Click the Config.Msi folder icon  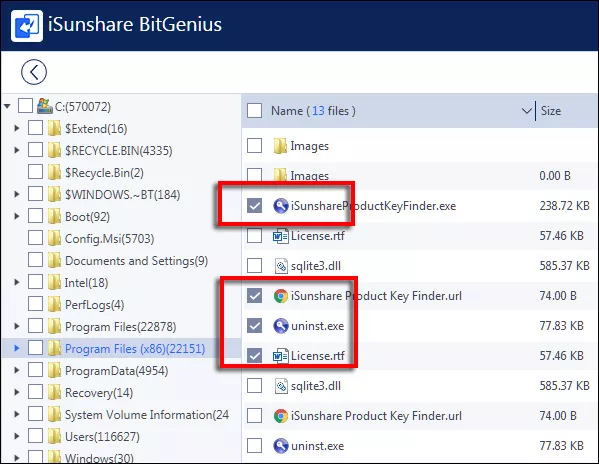click(x=54, y=238)
